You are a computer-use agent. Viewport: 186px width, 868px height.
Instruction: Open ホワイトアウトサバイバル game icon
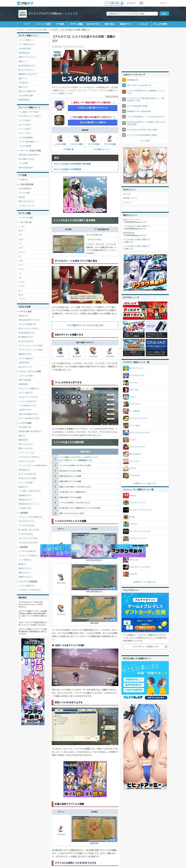tap(126, 433)
